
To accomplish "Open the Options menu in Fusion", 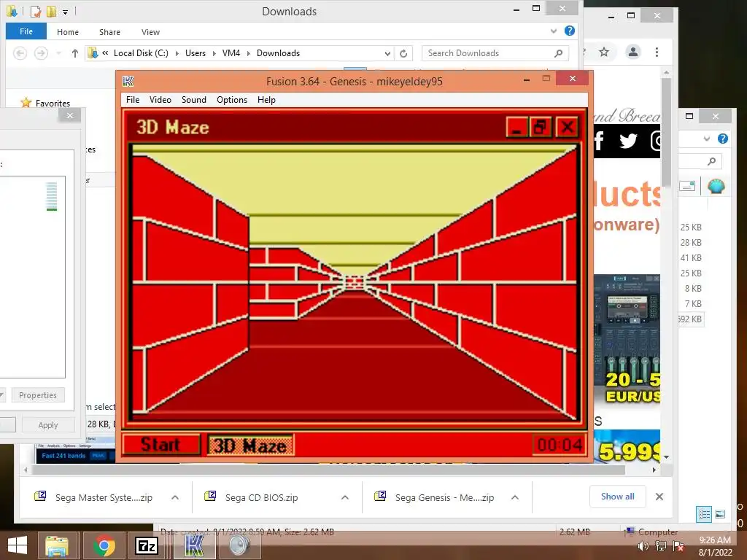I will coord(232,99).
